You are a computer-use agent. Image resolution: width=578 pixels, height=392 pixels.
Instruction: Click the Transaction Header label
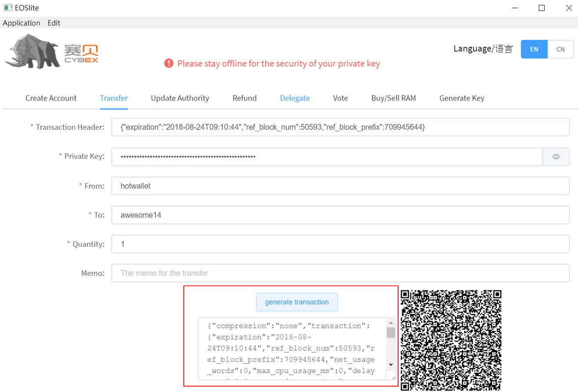(70, 127)
